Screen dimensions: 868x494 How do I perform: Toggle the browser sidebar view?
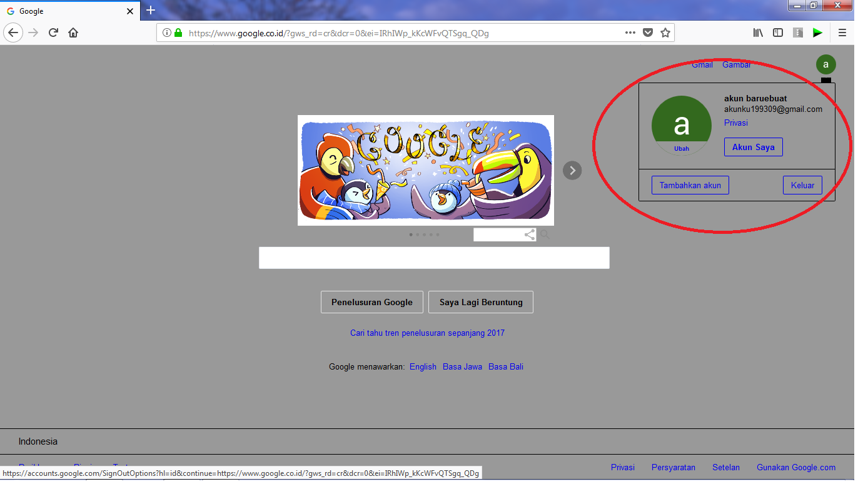777,32
